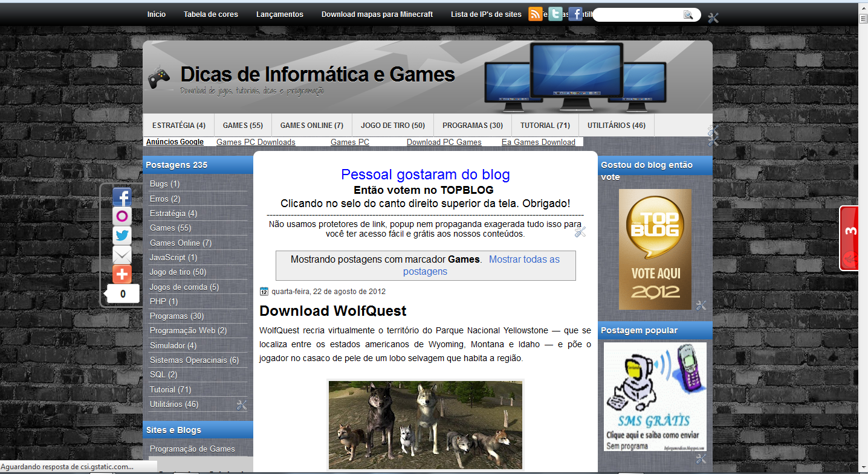Open the Facebook icon in the top bar
868x474 pixels.
(x=575, y=14)
